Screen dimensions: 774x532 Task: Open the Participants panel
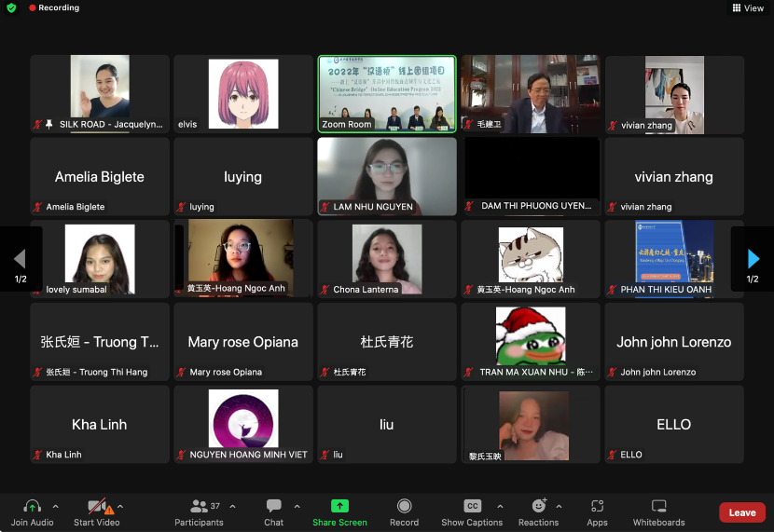200,507
